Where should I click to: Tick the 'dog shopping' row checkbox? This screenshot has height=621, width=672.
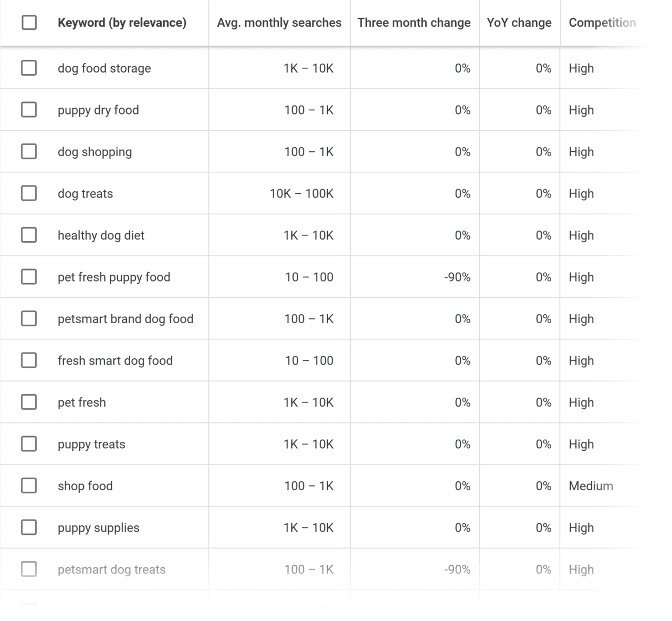click(x=29, y=151)
